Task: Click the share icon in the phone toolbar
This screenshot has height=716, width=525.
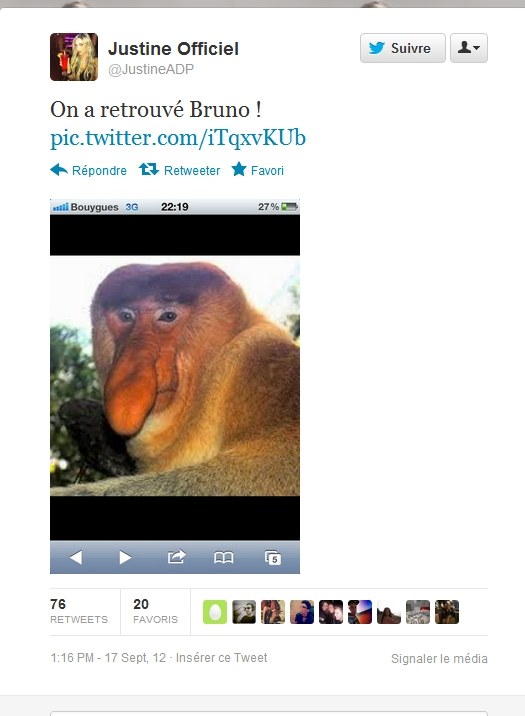Action: click(x=176, y=557)
